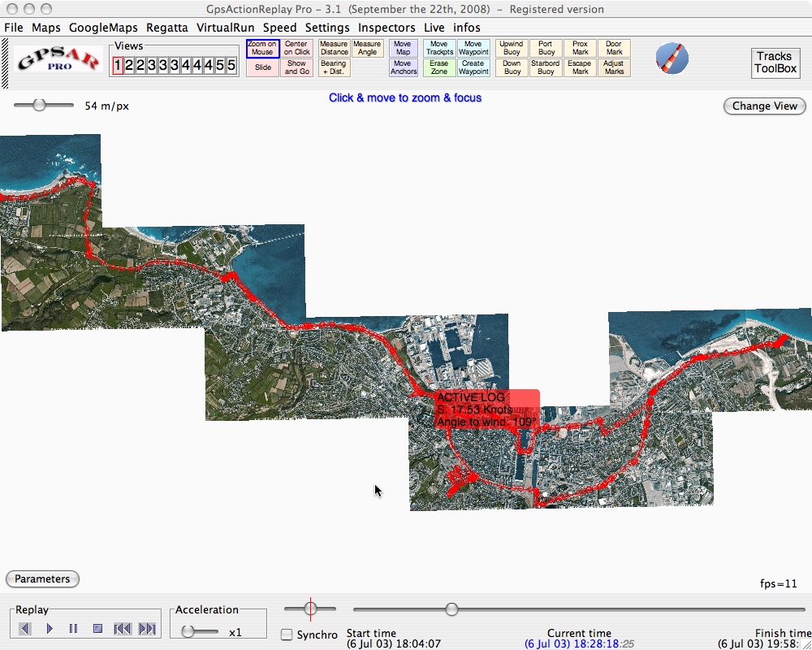Image resolution: width=812 pixels, height=650 pixels.
Task: Choose the Down Buoy tool
Action: [512, 68]
